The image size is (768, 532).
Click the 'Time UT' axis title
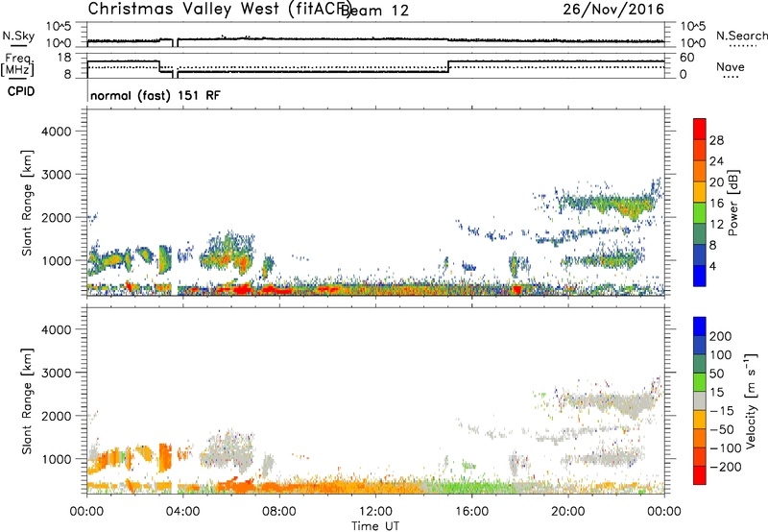375,526
